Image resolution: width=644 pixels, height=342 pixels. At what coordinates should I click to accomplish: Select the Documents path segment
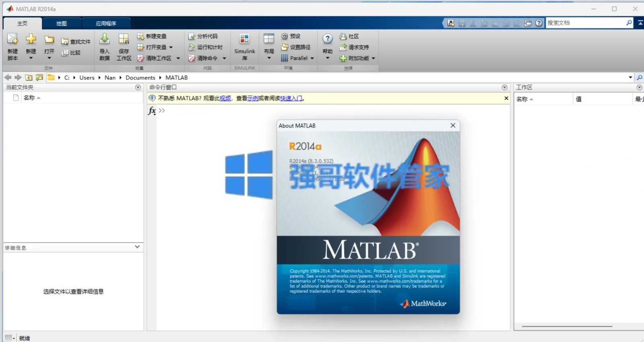(x=140, y=78)
